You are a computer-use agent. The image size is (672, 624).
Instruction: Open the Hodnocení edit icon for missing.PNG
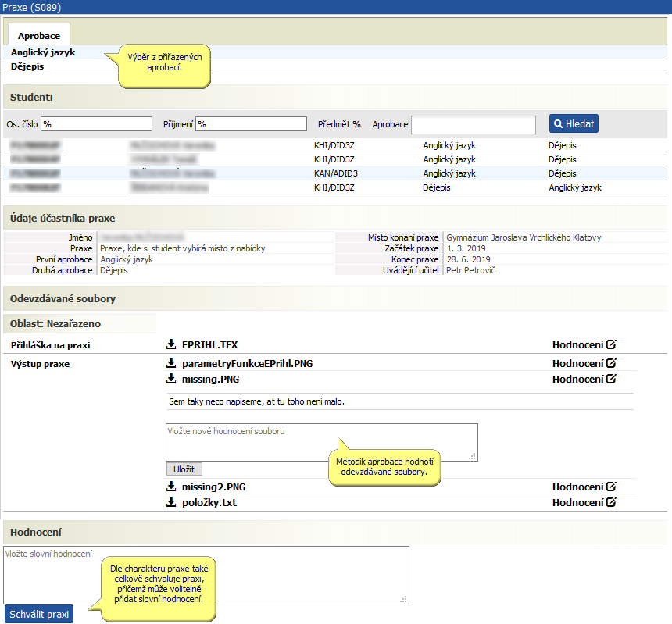coord(611,379)
